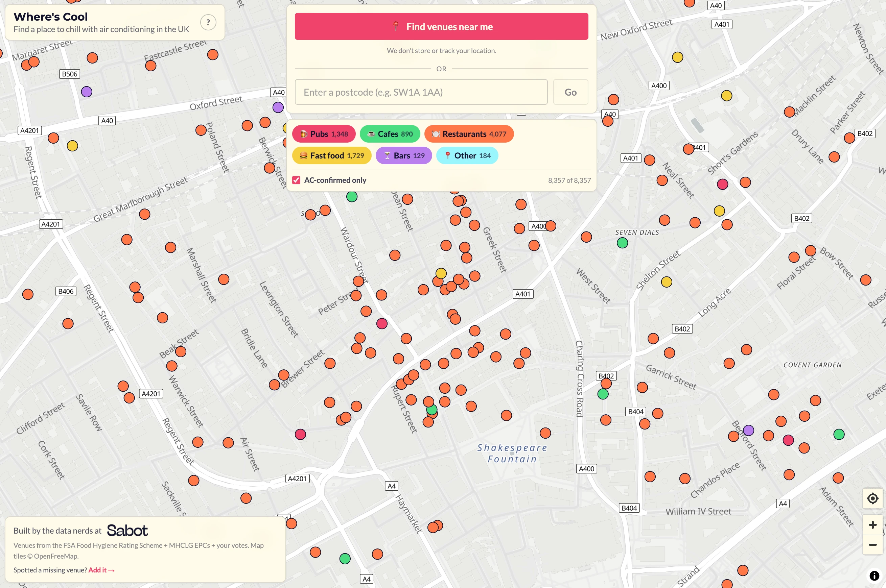Zoom in with the plus button
This screenshot has height=588, width=886.
872,524
